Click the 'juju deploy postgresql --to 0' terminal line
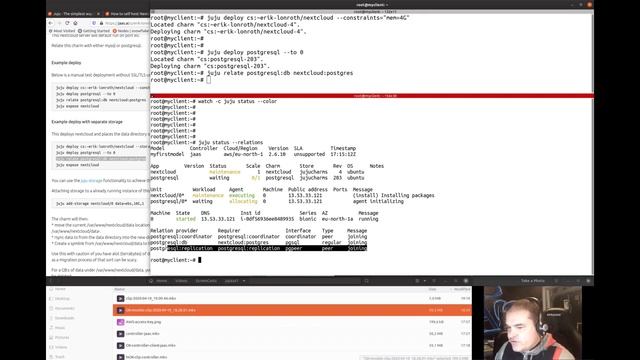 pos(227,52)
